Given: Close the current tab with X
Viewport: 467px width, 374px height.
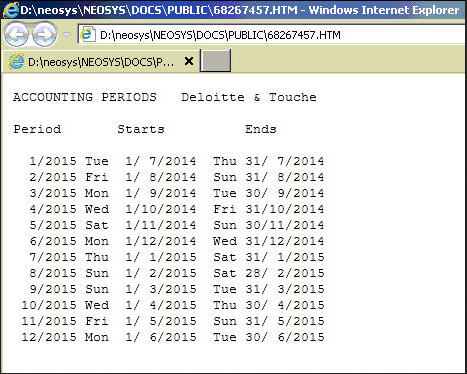Looking at the screenshot, I should 189,61.
